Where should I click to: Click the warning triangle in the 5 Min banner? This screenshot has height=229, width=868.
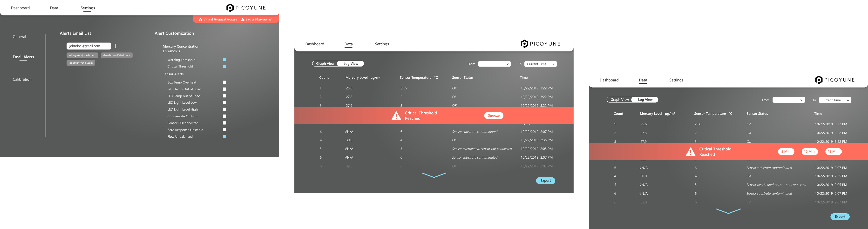[x=691, y=152]
